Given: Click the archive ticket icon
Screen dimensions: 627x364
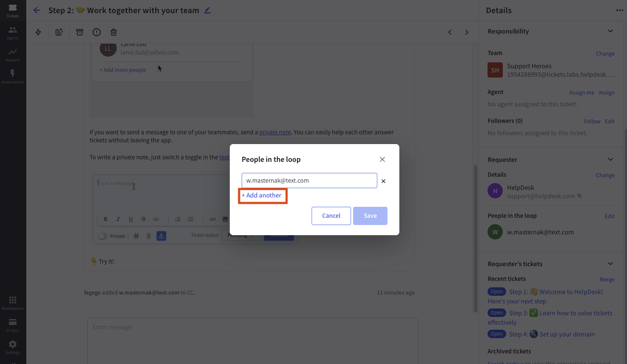Looking at the screenshot, I should pyautogui.click(x=80, y=32).
